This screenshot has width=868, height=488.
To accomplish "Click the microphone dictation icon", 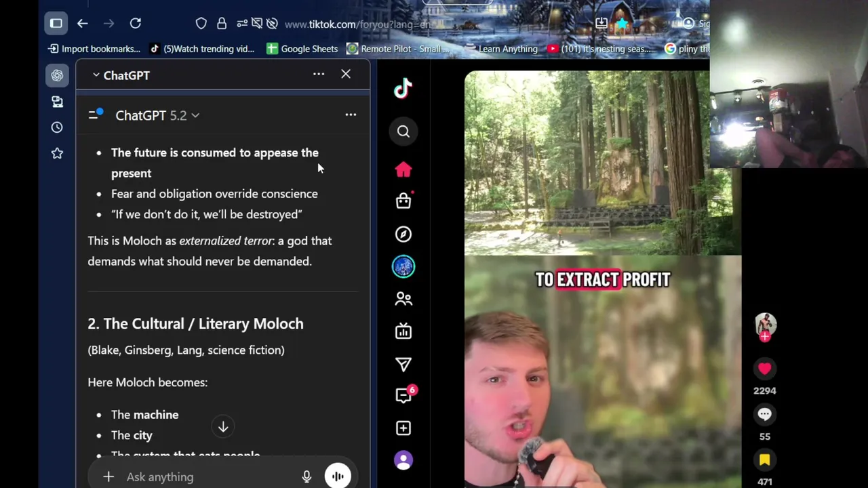I will point(307,477).
